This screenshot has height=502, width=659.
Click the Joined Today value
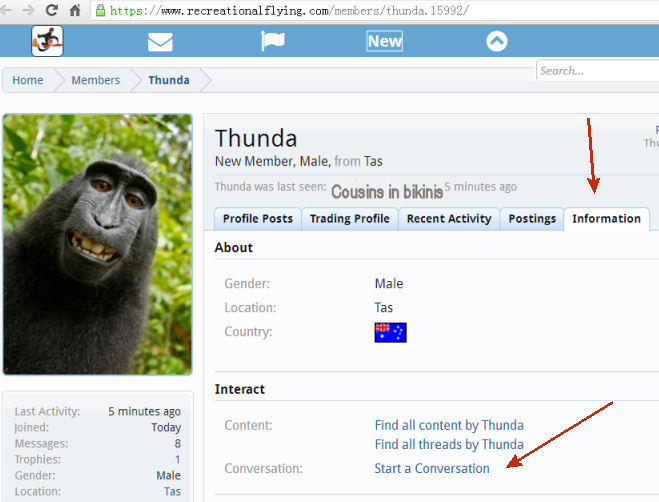[166, 428]
